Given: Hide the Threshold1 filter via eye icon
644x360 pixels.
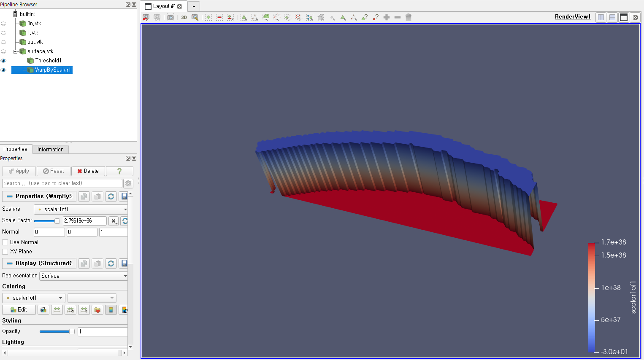Looking at the screenshot, I should [x=3, y=61].
